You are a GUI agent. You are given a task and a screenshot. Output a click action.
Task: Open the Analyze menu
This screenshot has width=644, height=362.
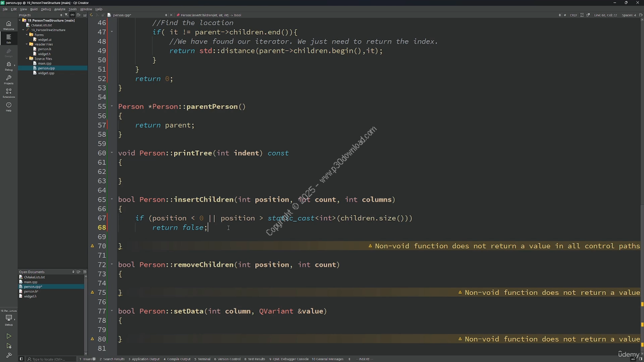(x=60, y=9)
